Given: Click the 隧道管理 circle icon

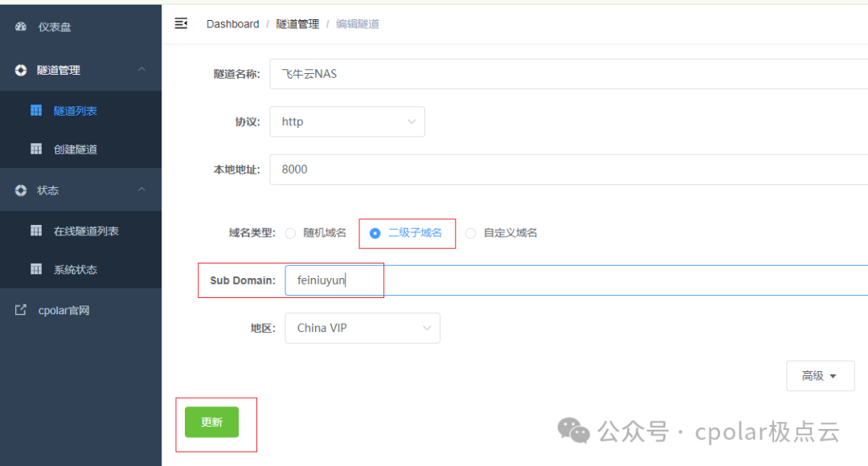Looking at the screenshot, I should click(x=21, y=70).
